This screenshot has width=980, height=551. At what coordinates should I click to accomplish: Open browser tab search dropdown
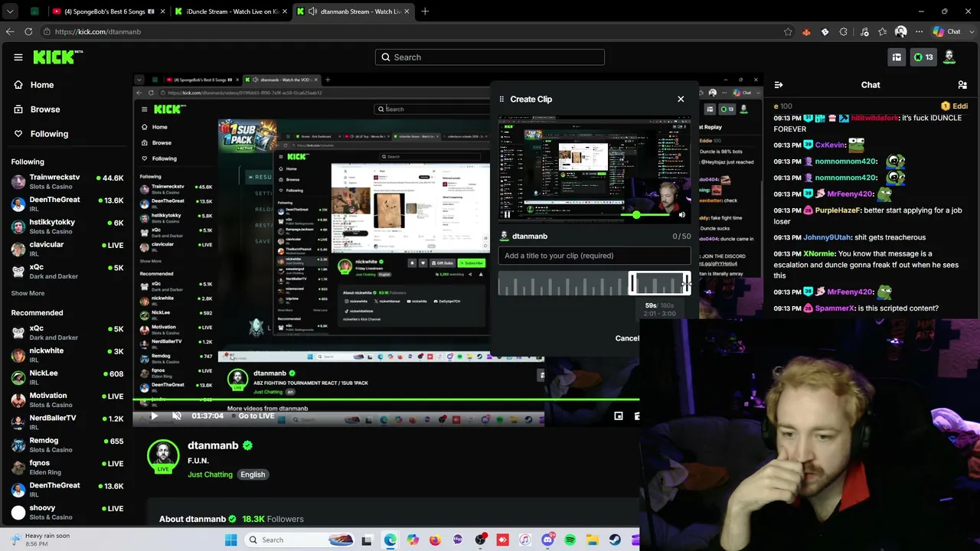(x=10, y=11)
